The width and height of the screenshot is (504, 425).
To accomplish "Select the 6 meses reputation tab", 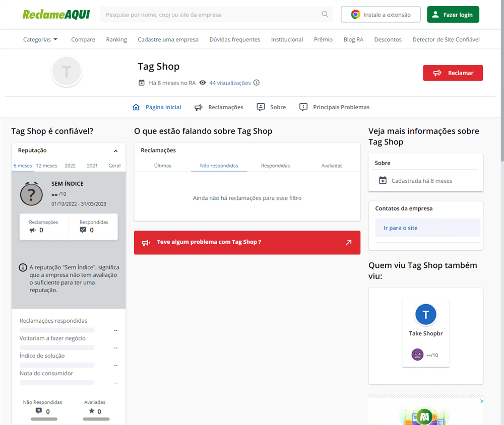I will click(23, 166).
